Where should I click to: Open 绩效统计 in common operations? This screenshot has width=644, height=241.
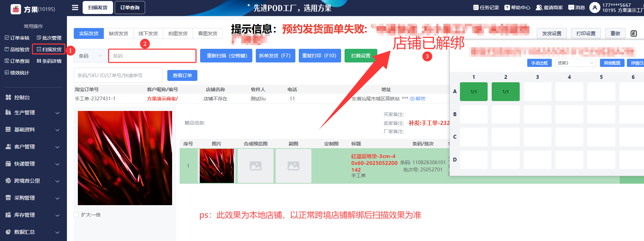17,73
